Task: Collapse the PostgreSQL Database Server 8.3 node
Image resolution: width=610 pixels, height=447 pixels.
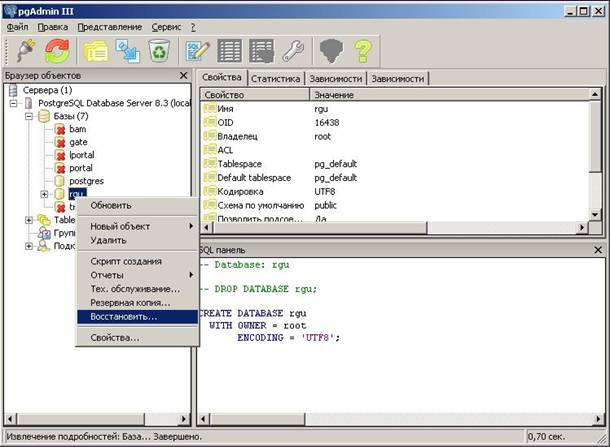Action: 13,103
